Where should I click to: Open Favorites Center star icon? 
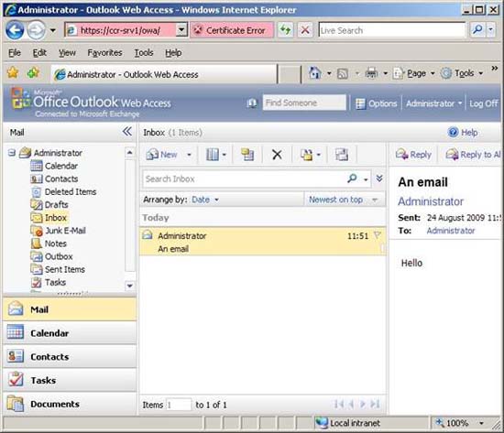click(13, 73)
